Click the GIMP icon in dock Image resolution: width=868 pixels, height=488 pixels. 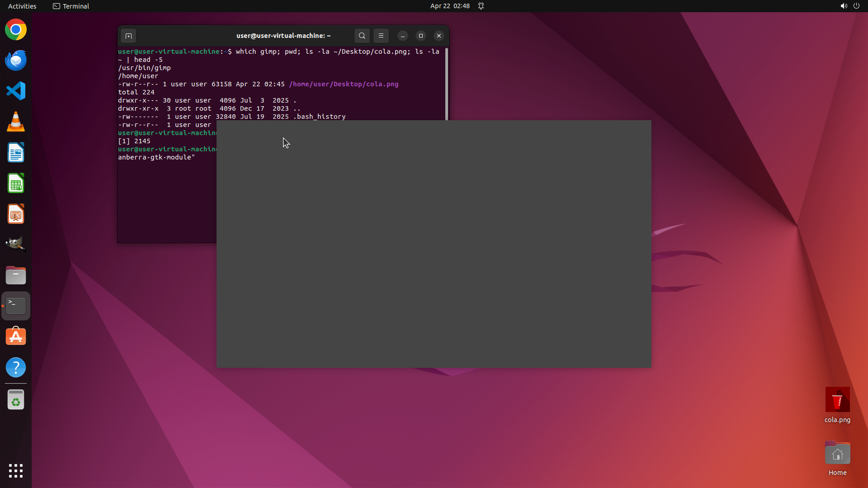point(16,244)
